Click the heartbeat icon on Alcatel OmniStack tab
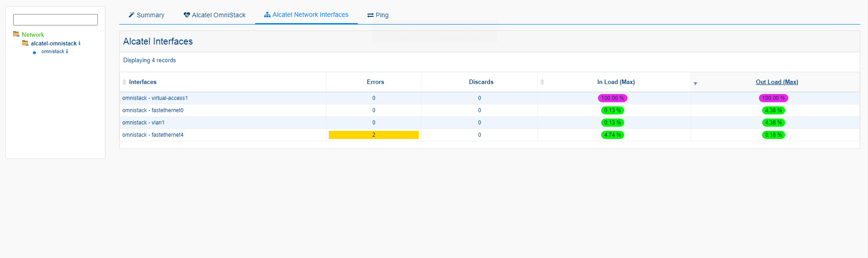This screenshot has width=868, height=258. tap(186, 15)
